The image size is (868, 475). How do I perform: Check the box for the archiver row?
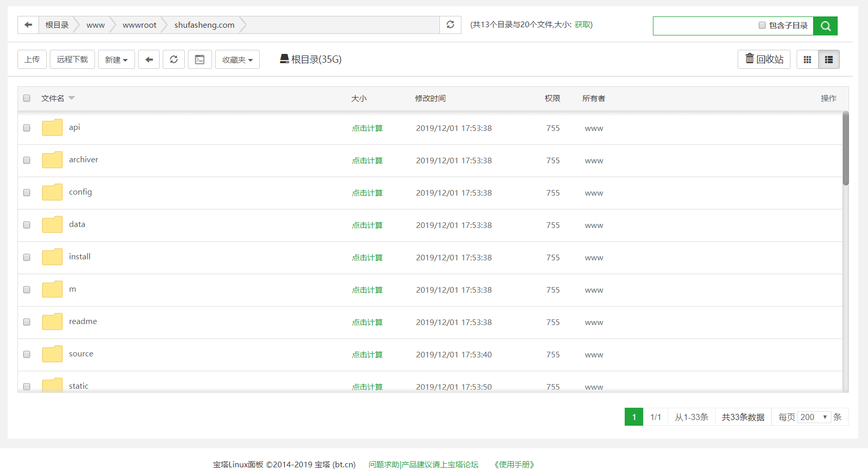pos(27,160)
